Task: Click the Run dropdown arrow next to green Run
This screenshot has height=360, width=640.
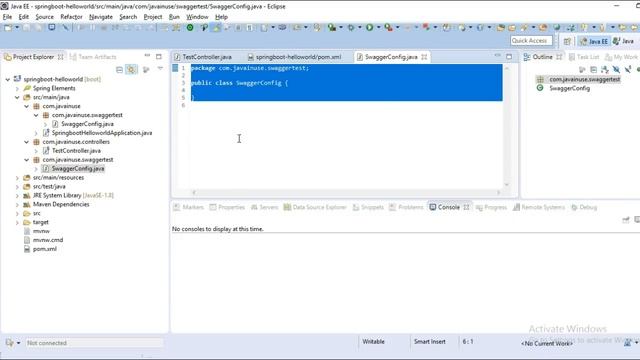Action: click(378, 28)
